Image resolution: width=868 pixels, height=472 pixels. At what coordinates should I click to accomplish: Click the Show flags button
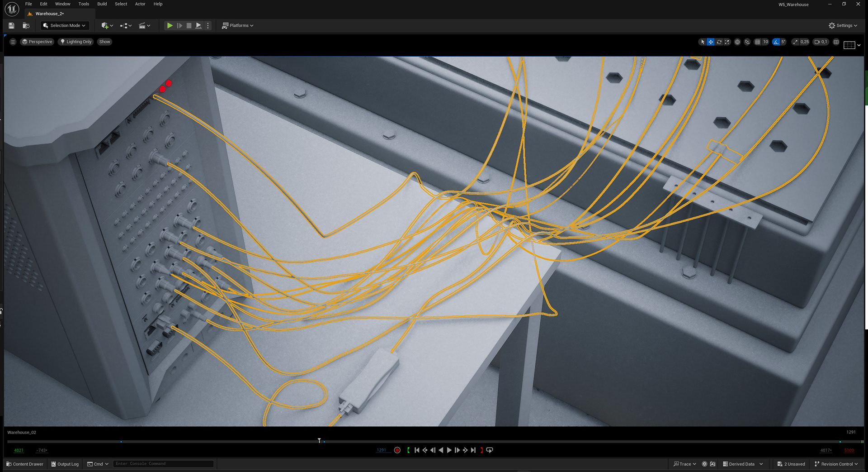click(104, 42)
